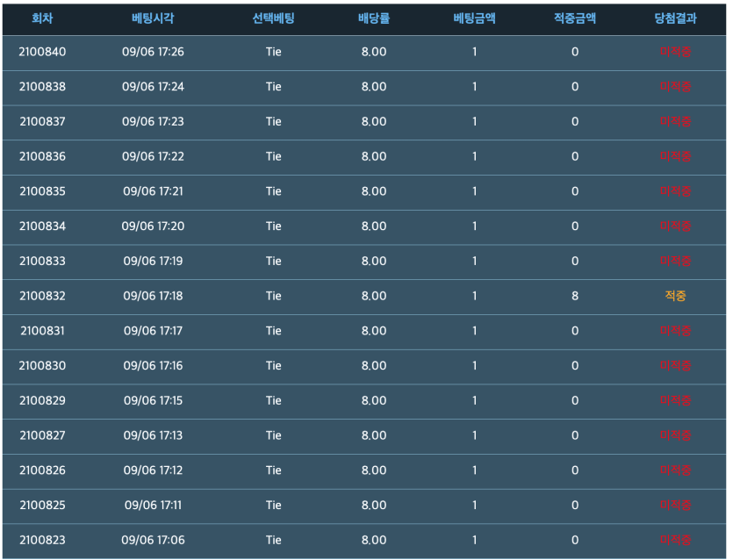This screenshot has width=733, height=560.
Task: Select round number 2100829
Action: (x=42, y=400)
